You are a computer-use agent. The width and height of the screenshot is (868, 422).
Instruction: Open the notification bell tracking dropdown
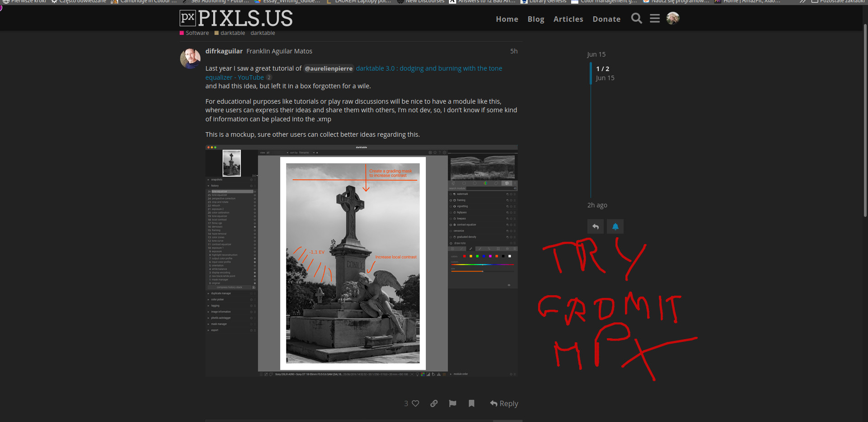pos(615,226)
